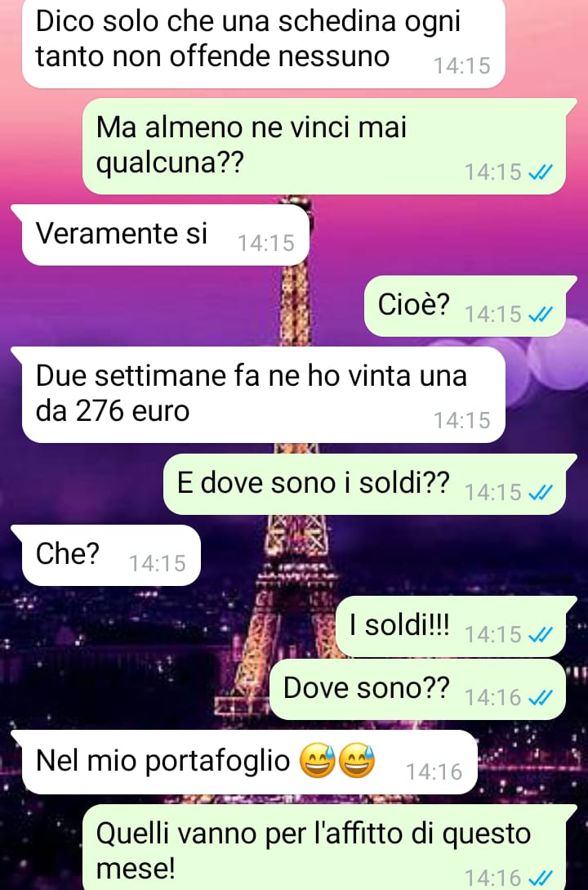The width and height of the screenshot is (588, 890).
Task: Select the 'Cioè?' sent message
Action: point(465,306)
